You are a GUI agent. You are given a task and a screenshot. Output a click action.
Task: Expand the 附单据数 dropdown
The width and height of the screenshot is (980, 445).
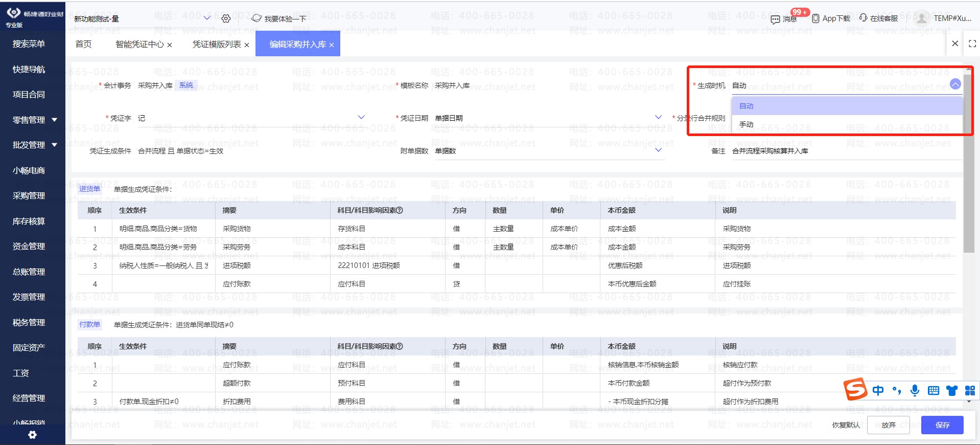(658, 150)
